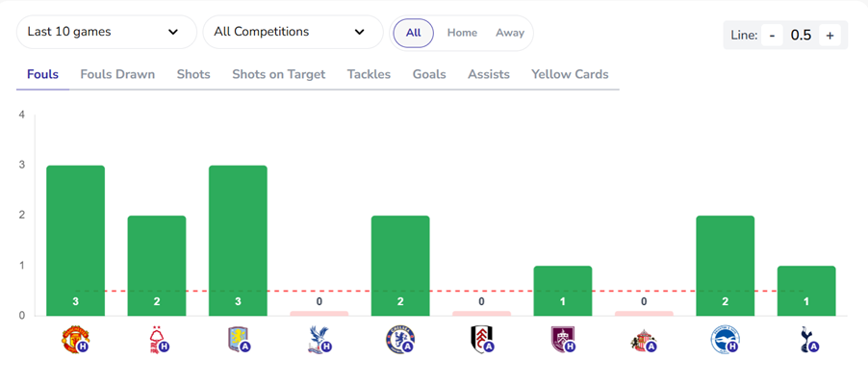Click the Aston Villa opponent logo
Viewport: 868px width, 386px height.
tap(237, 339)
